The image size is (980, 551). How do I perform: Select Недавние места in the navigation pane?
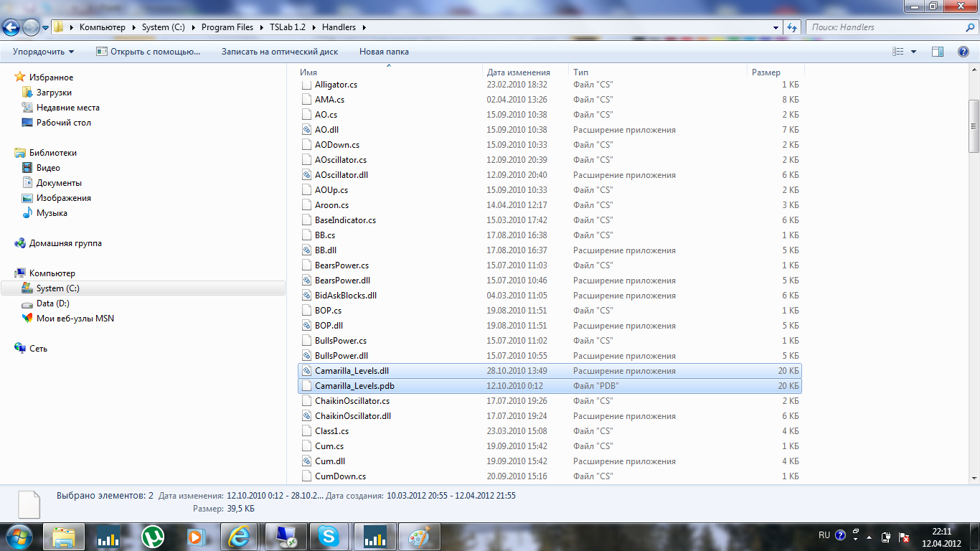68,108
